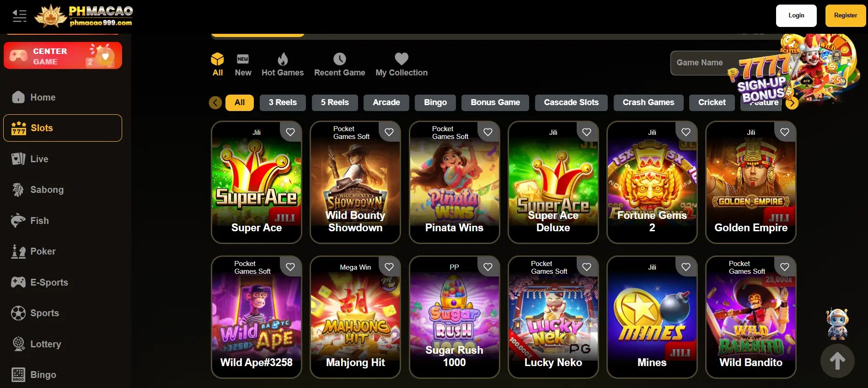Toggle the favorite heart on Pinata Wins
This screenshot has height=388, width=868.
click(x=488, y=132)
